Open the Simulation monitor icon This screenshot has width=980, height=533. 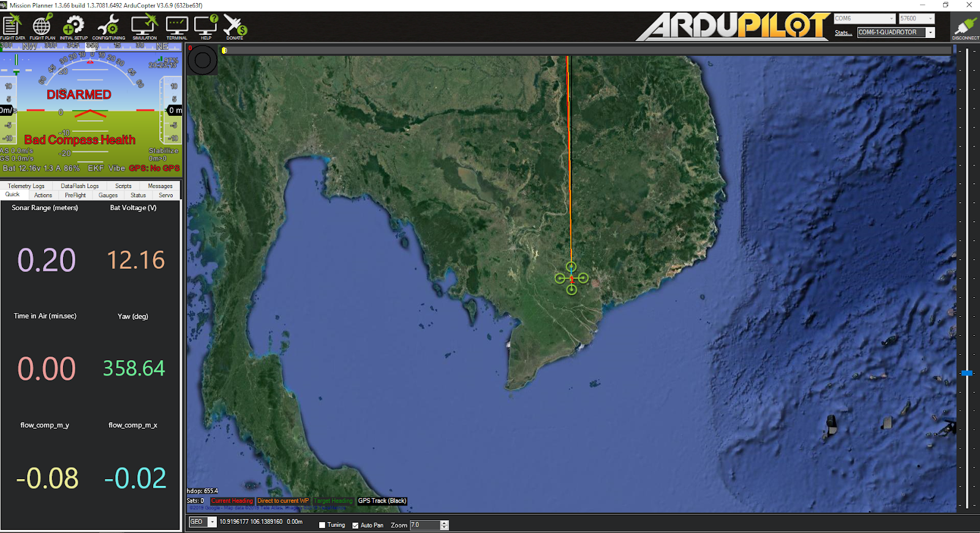(x=145, y=26)
